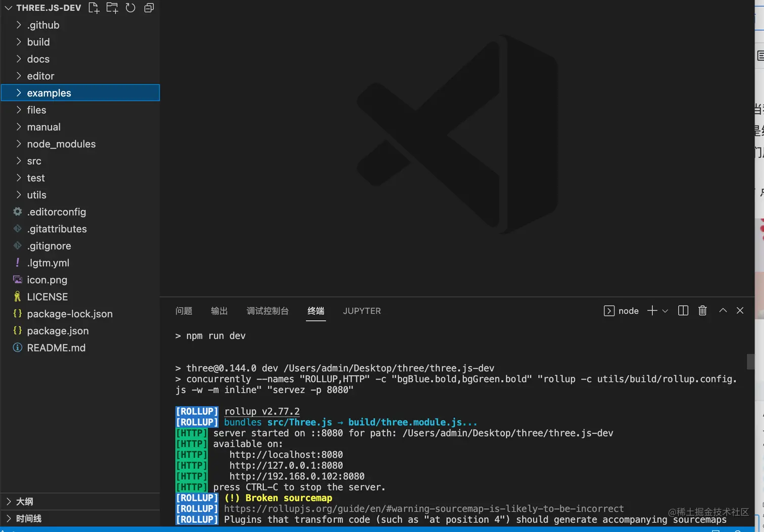
Task: Click the image icon beside icon.png
Action: tap(18, 279)
